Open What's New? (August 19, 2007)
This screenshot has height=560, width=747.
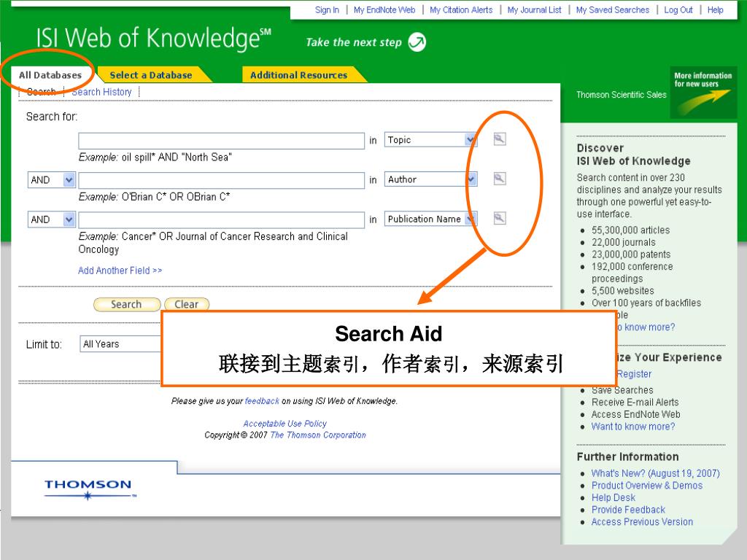[656, 473]
